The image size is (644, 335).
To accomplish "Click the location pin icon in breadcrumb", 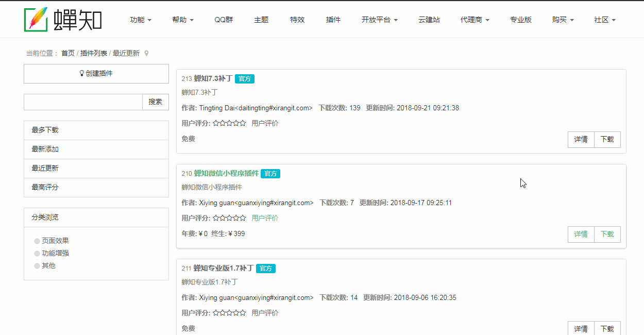I will click(x=146, y=53).
